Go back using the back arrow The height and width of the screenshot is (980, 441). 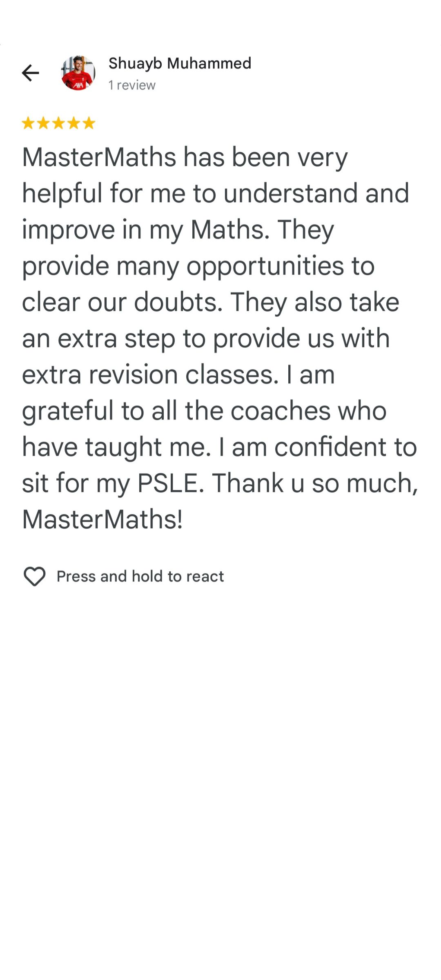30,73
